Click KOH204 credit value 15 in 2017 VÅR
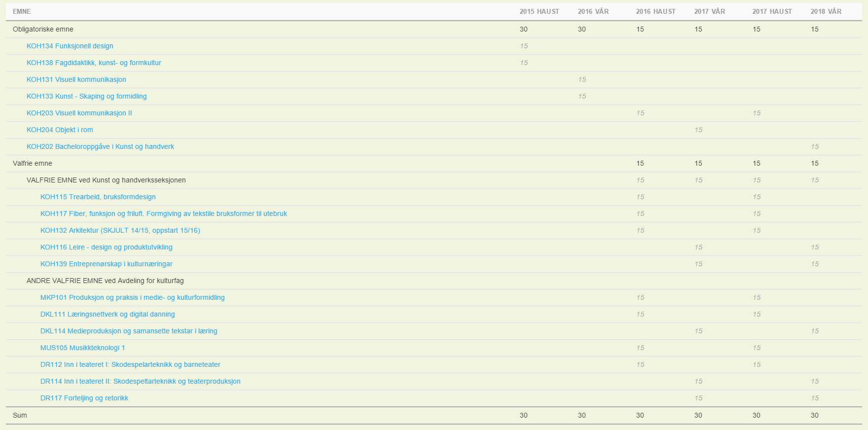 pos(698,130)
